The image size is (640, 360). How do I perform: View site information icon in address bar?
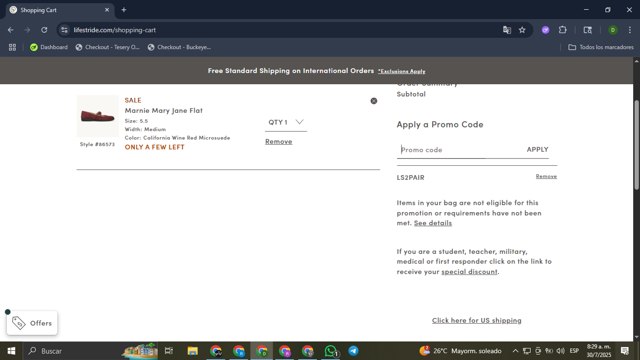64,30
